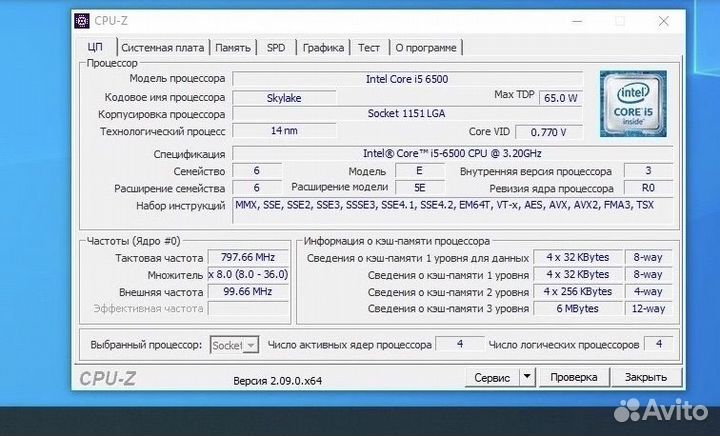Screen dimensions: 720x436
Task: Click the Socket 1151 LGA field
Action: [x=407, y=113]
